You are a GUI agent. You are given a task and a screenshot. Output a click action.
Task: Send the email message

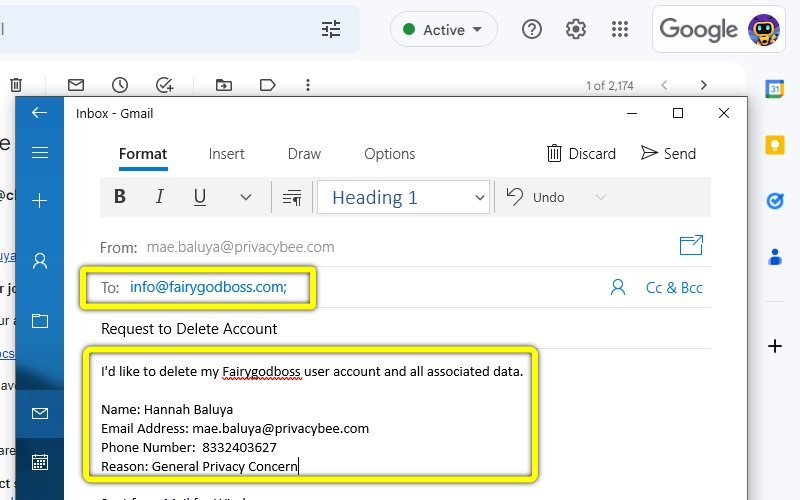coord(668,153)
